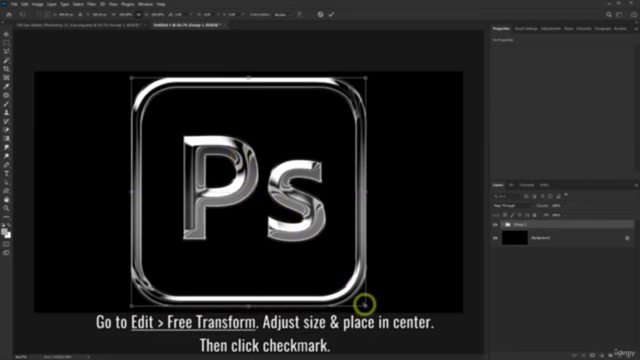
Task: Expand the Group 1 folder
Action: click(503, 224)
